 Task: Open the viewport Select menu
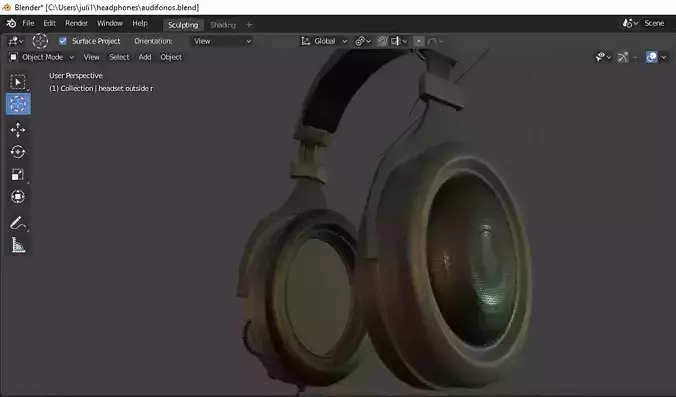pyautogui.click(x=119, y=57)
